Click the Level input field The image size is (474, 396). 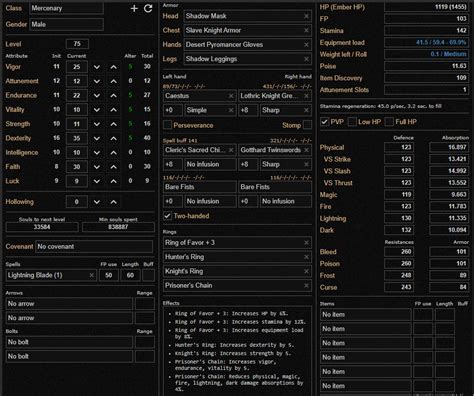point(77,44)
